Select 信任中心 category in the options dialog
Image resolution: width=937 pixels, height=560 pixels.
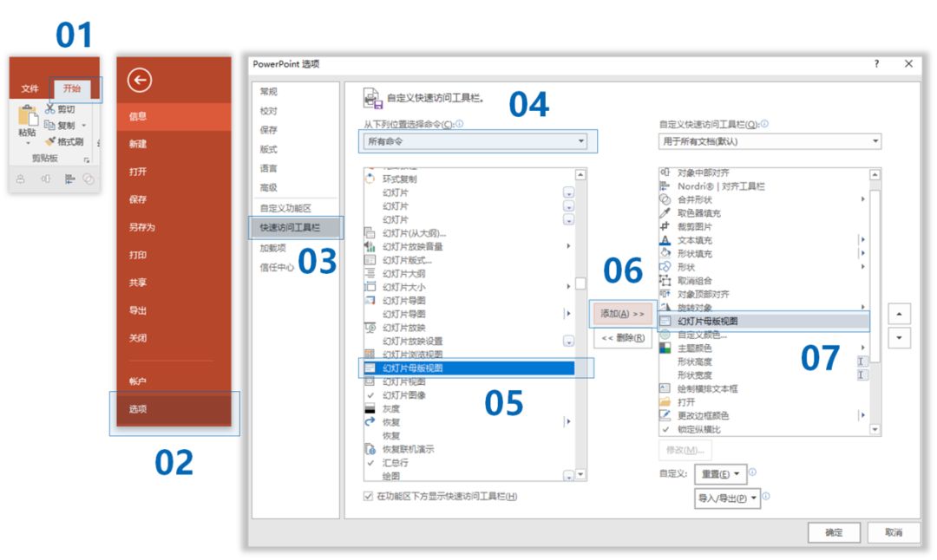[x=277, y=267]
